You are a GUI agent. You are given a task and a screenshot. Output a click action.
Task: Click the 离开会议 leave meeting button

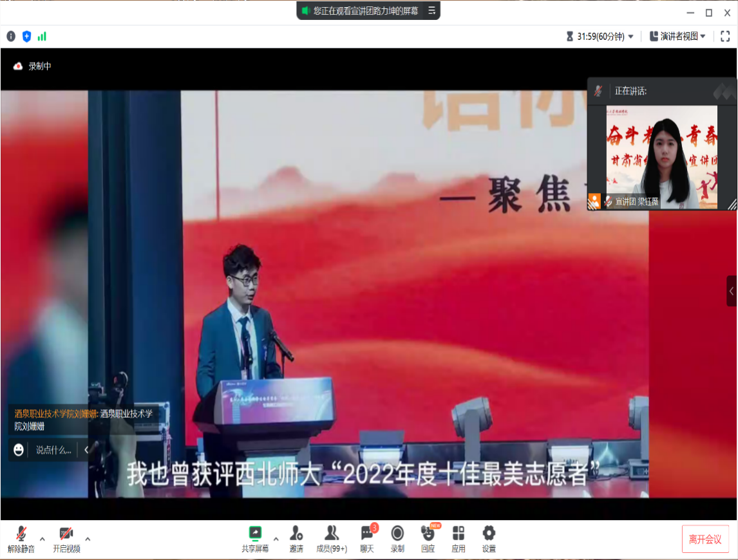(705, 539)
